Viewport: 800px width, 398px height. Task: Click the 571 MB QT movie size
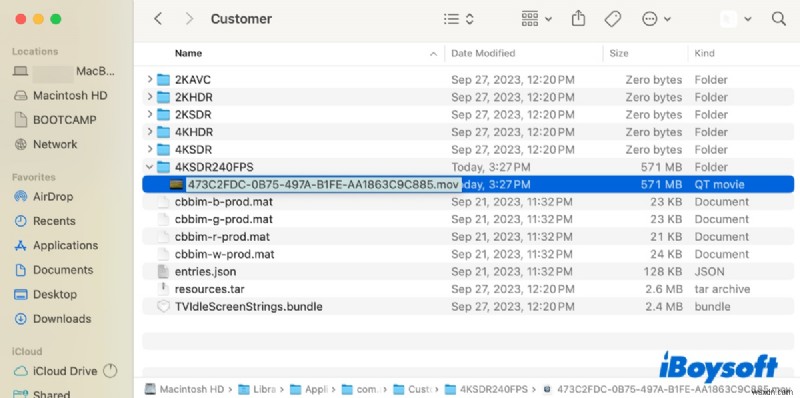click(x=661, y=185)
